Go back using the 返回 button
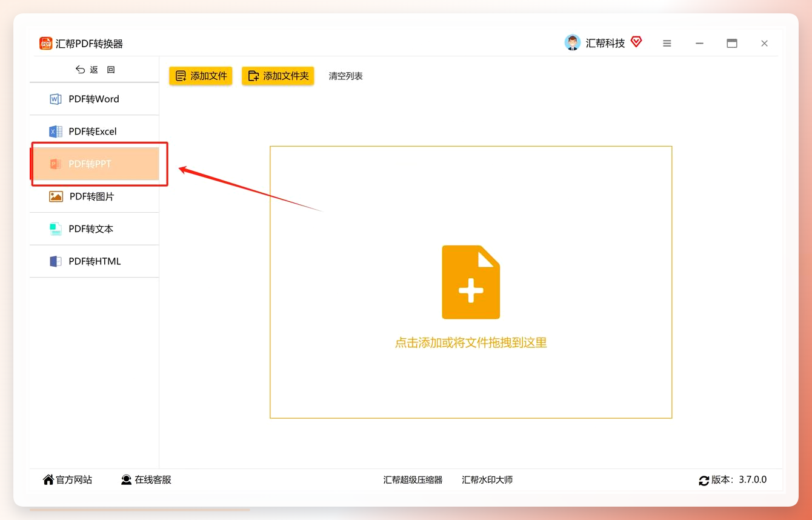The height and width of the screenshot is (520, 812). tap(95, 70)
